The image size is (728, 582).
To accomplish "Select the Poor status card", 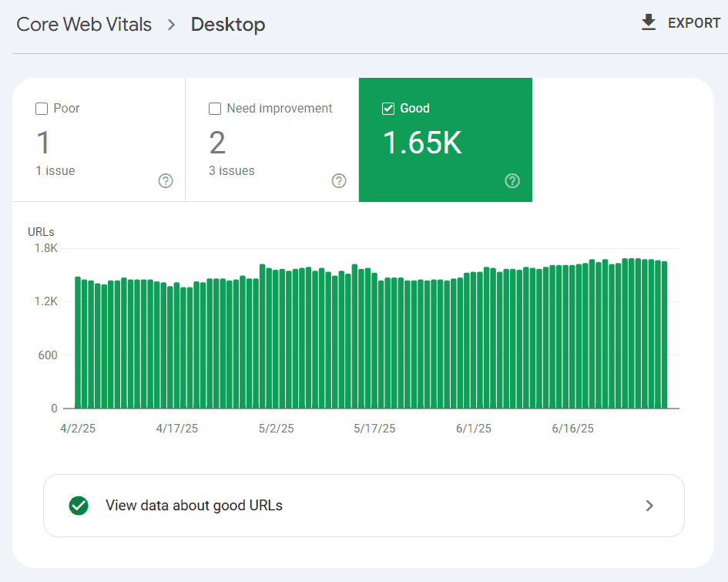I will pos(99,140).
